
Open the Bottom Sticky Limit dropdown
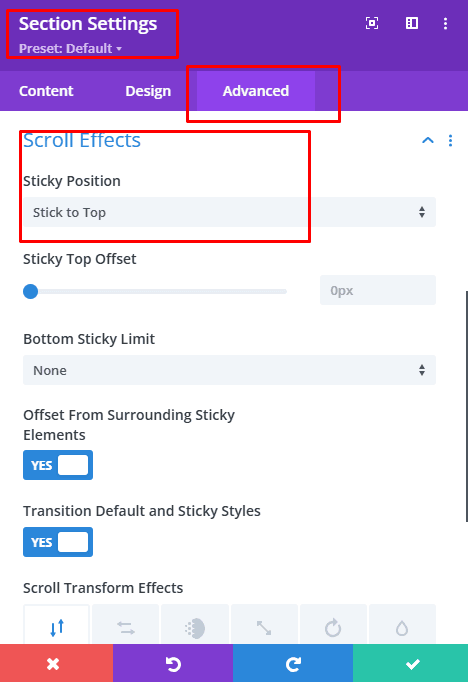click(229, 370)
